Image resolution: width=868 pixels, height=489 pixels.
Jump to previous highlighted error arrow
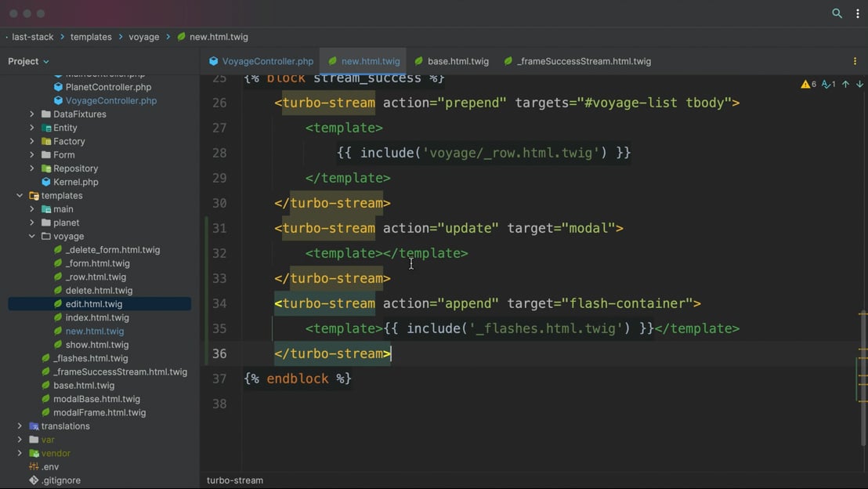845,84
